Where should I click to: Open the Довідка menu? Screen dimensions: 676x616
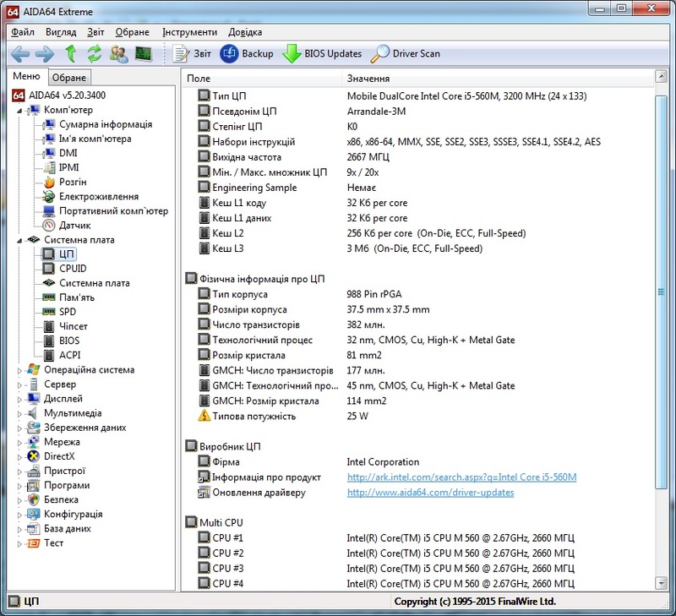245,32
